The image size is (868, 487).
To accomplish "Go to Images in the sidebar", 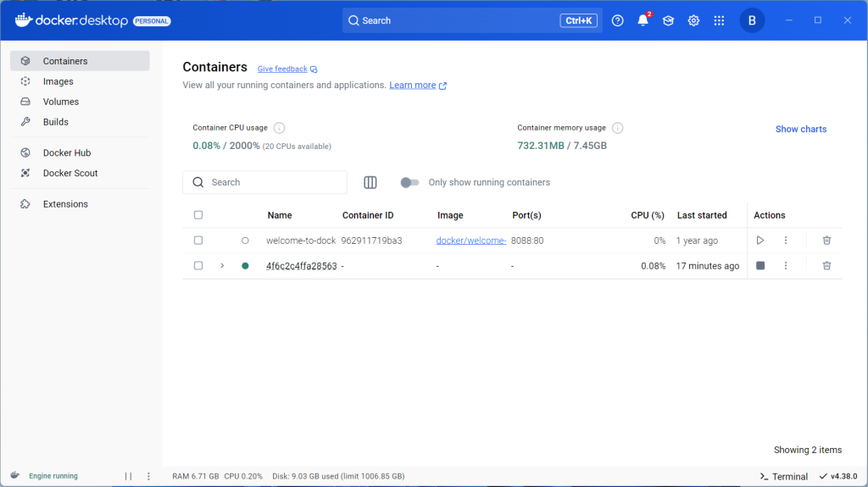I will click(x=58, y=81).
